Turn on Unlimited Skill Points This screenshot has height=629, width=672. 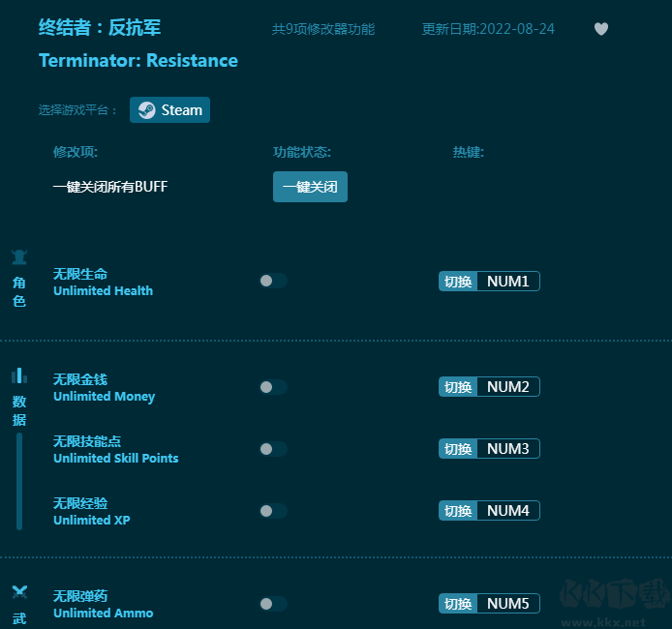pos(273,449)
